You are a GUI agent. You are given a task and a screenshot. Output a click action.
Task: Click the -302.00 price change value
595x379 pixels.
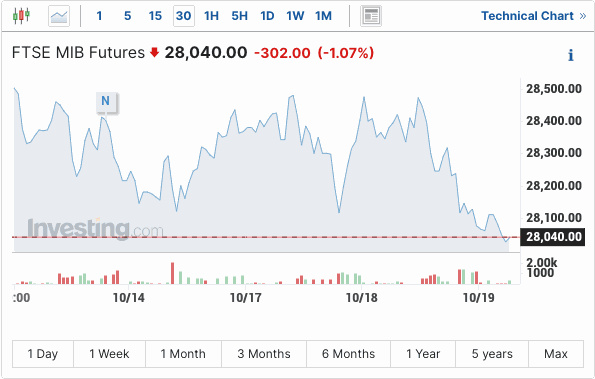click(282, 53)
